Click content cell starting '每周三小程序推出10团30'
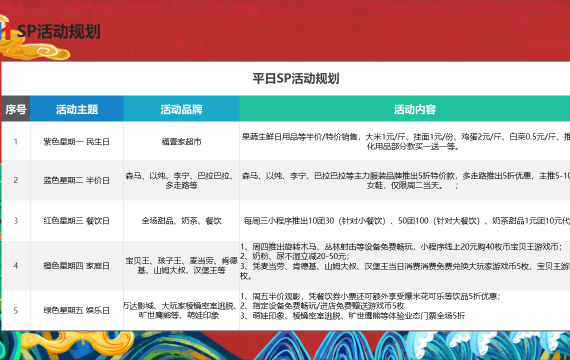Screen dimensions: 570x360 tap(405, 221)
